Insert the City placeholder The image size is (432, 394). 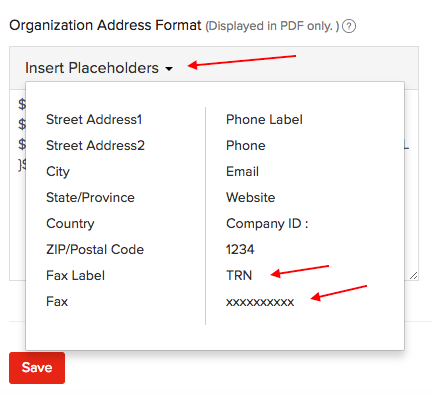click(x=58, y=172)
